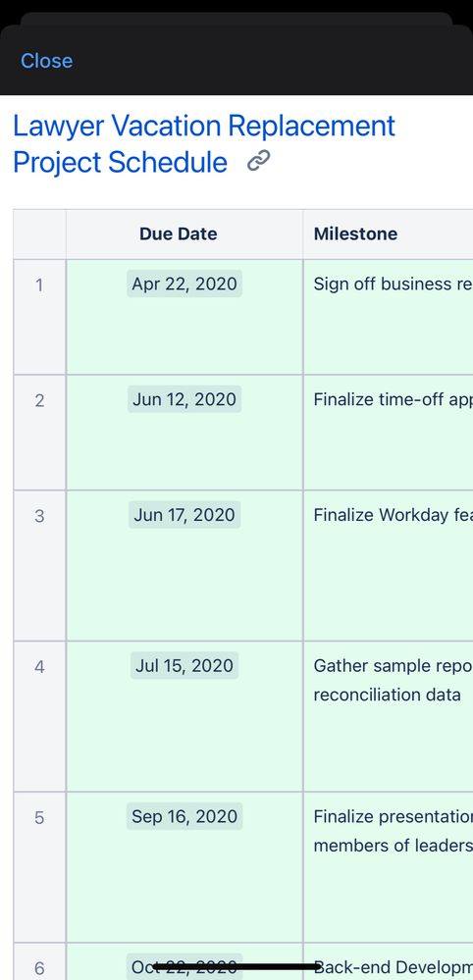Select row number 4 cell
The height and width of the screenshot is (980, 473).
click(39, 716)
